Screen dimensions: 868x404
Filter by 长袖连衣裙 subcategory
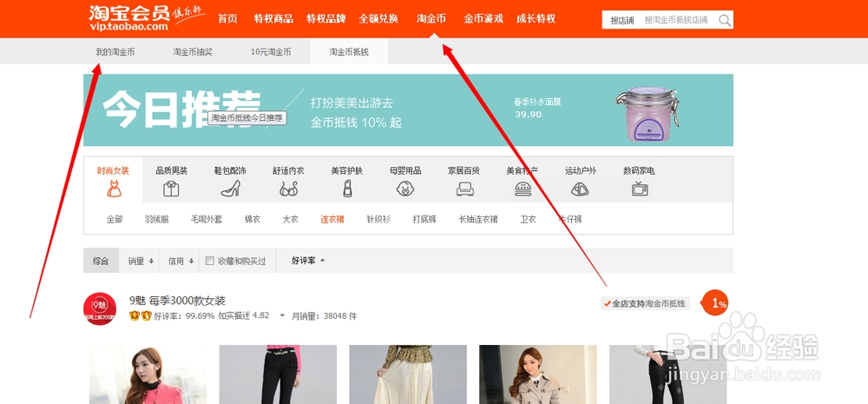click(478, 220)
